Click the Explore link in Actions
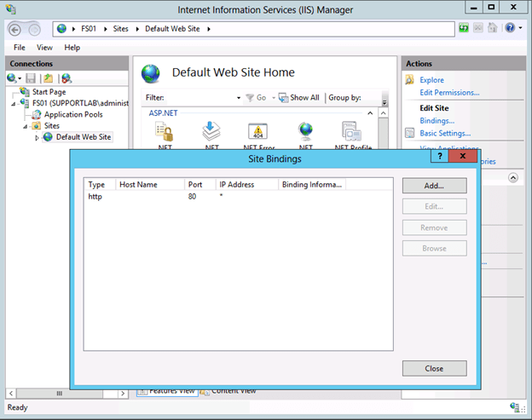Image resolution: width=532 pixels, height=420 pixels. tap(431, 80)
